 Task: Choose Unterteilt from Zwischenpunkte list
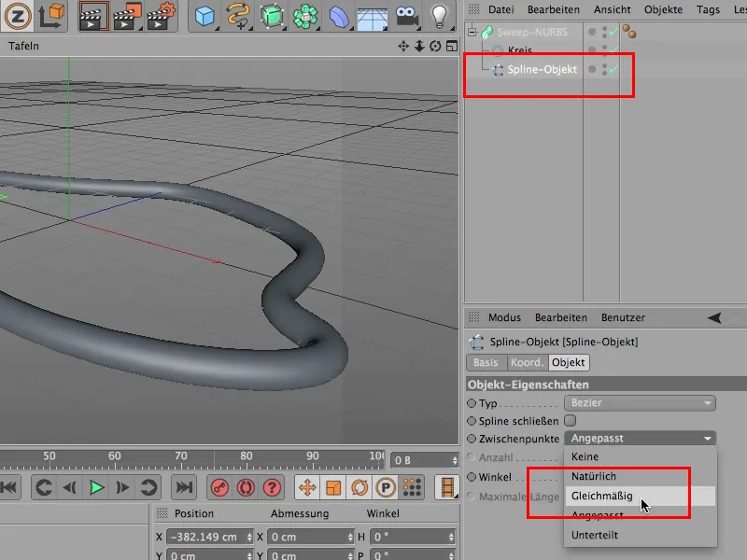[x=640, y=535]
